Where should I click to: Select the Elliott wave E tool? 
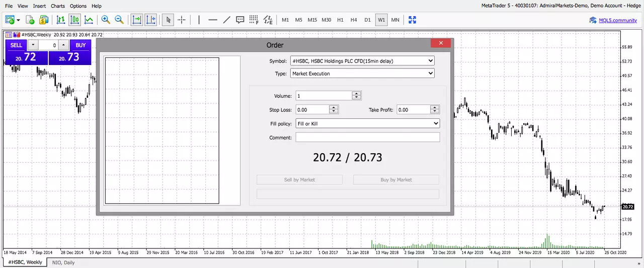click(268, 20)
